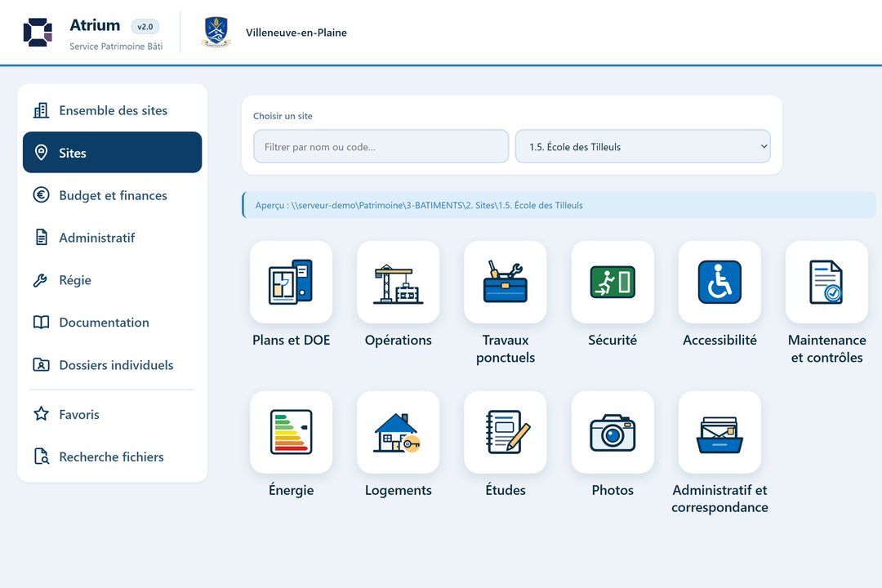Open the Études notebook icon
882x588 pixels.
506,432
